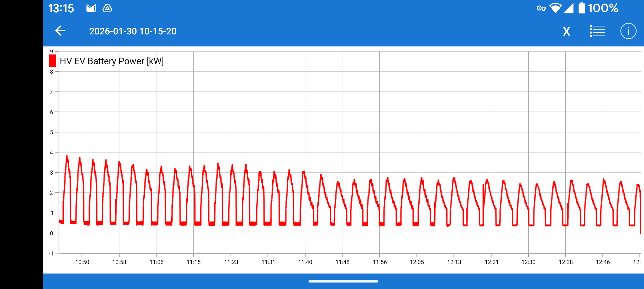The width and height of the screenshot is (644, 289).
Task: Tap the white home gesture bar
Action: [343, 281]
